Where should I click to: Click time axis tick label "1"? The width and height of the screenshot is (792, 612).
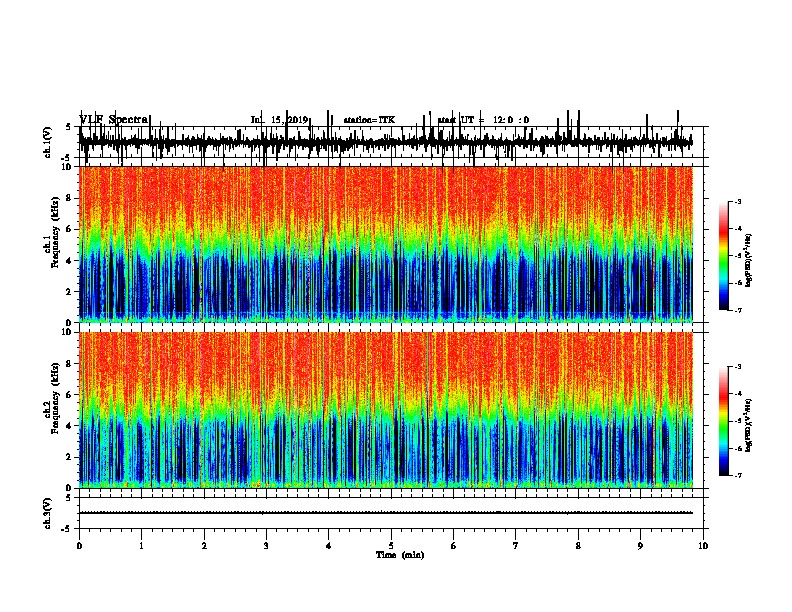coord(141,546)
